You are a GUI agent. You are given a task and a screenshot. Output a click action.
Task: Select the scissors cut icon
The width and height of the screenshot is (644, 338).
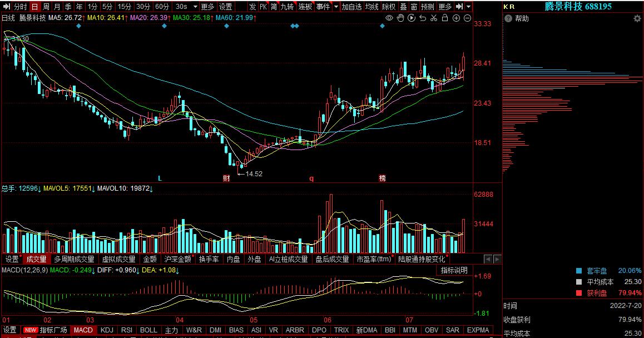coord(434,18)
